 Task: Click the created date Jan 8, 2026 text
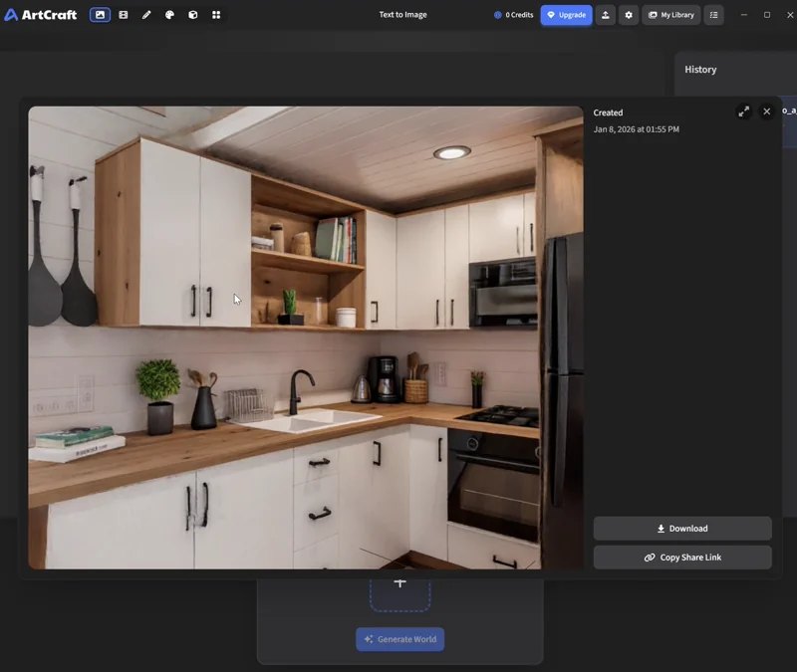(636, 129)
